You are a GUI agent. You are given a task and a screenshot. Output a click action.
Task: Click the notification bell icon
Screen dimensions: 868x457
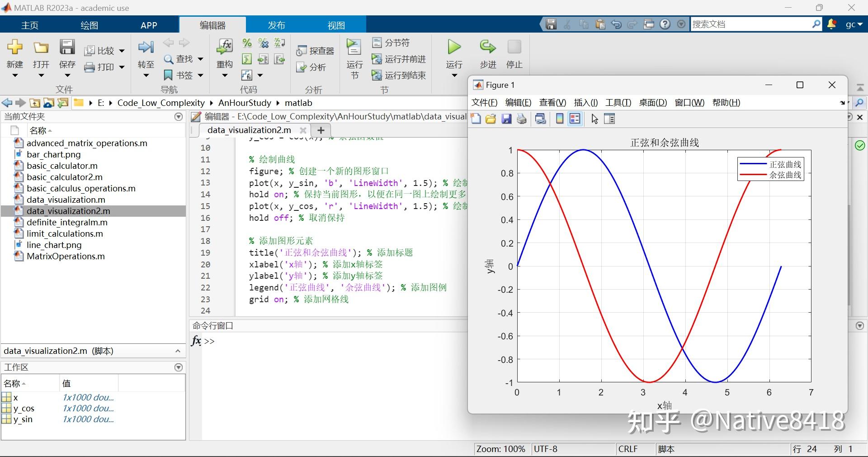pyautogui.click(x=831, y=24)
